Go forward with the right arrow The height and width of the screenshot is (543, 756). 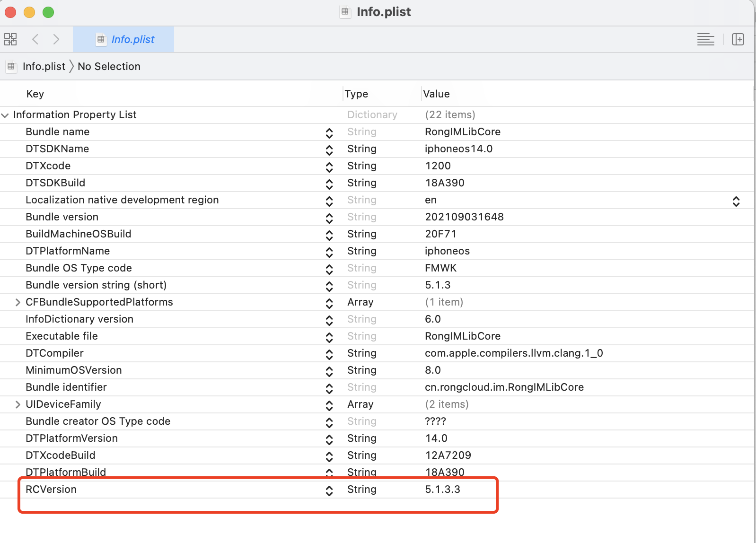56,39
